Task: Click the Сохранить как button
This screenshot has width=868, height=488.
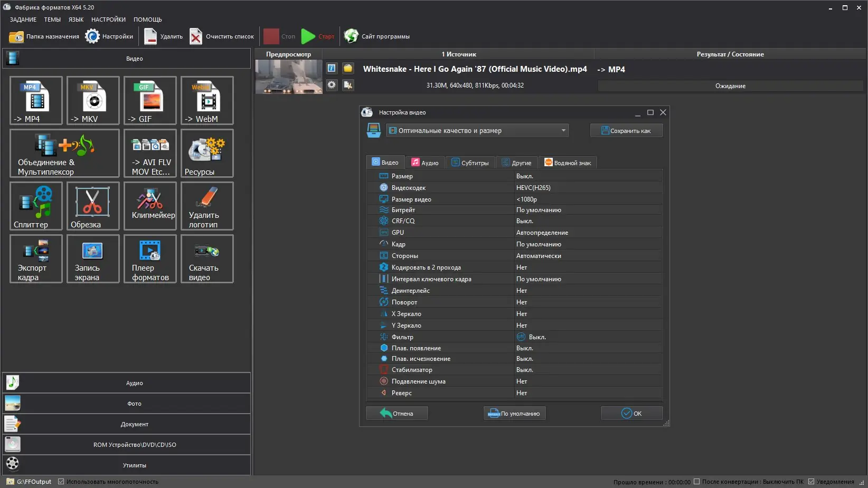Action: (x=626, y=131)
